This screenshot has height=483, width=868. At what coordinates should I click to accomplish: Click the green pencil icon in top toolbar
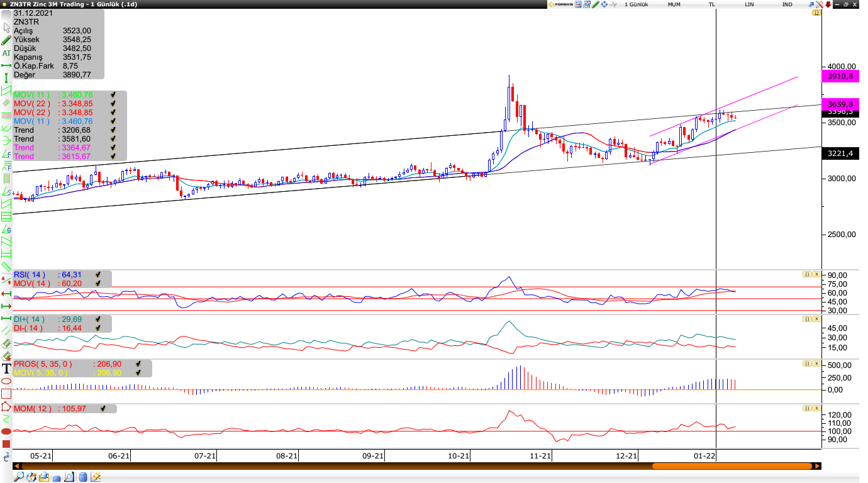(x=595, y=4)
